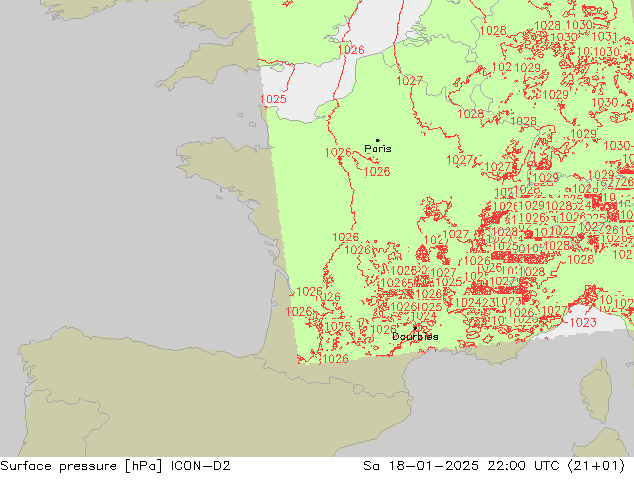Click the black dot marking Dourbies

[x=415, y=328]
